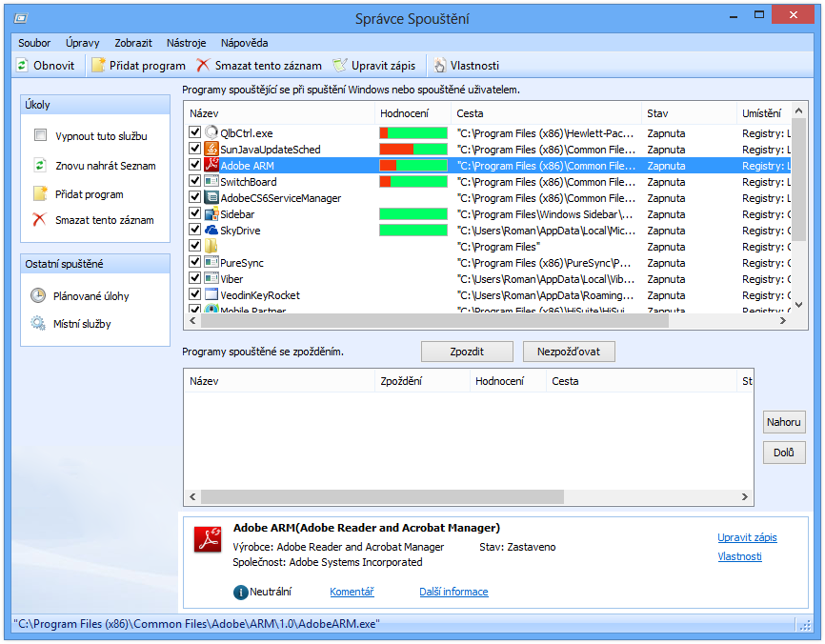Click the Adobe ARM row icon
The width and height of the screenshot is (825, 644).
(x=211, y=165)
